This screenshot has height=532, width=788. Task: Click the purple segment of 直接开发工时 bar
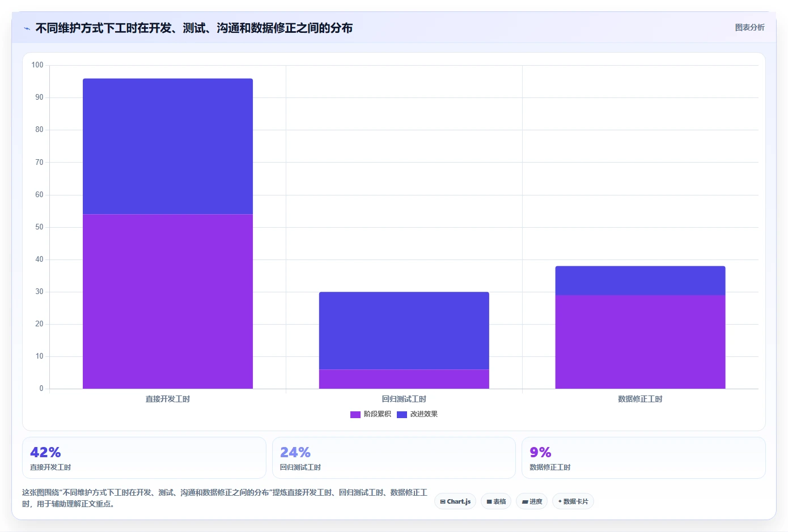168,301
